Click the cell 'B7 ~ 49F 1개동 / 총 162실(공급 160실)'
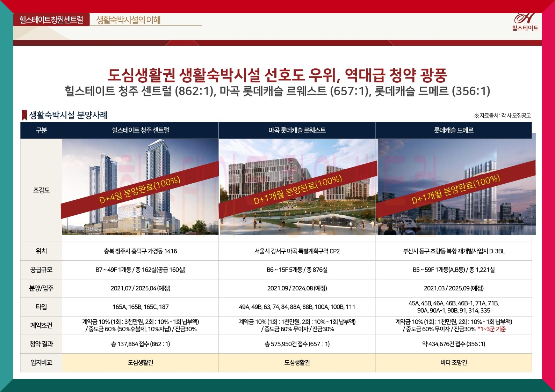Viewport: 555px width, 392px height. pyautogui.click(x=140, y=269)
